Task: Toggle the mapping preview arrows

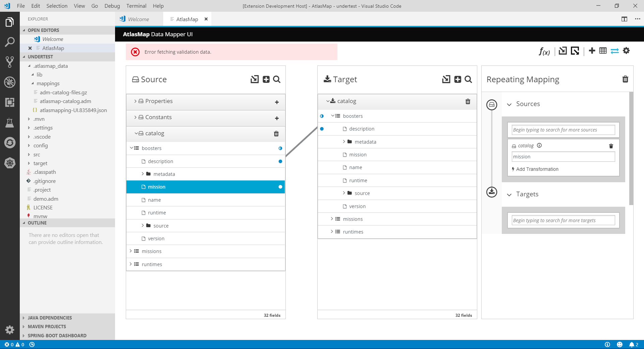Action: pyautogui.click(x=614, y=51)
